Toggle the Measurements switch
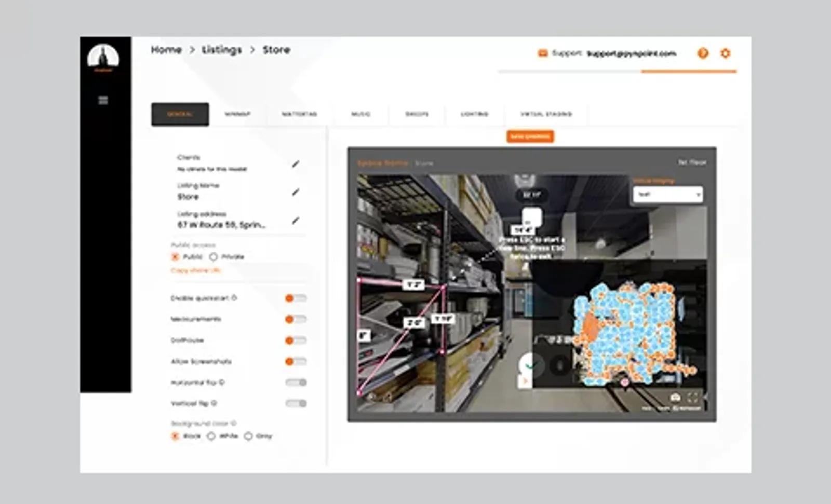Screen dimensions: 831x504 click(x=296, y=319)
